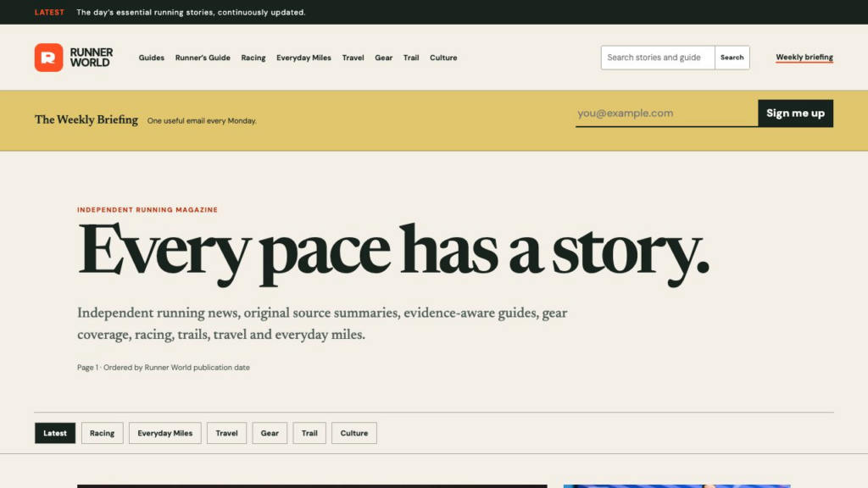The height and width of the screenshot is (488, 868).
Task: Click the orange Runner World logo icon
Action: pyautogui.click(x=48, y=58)
